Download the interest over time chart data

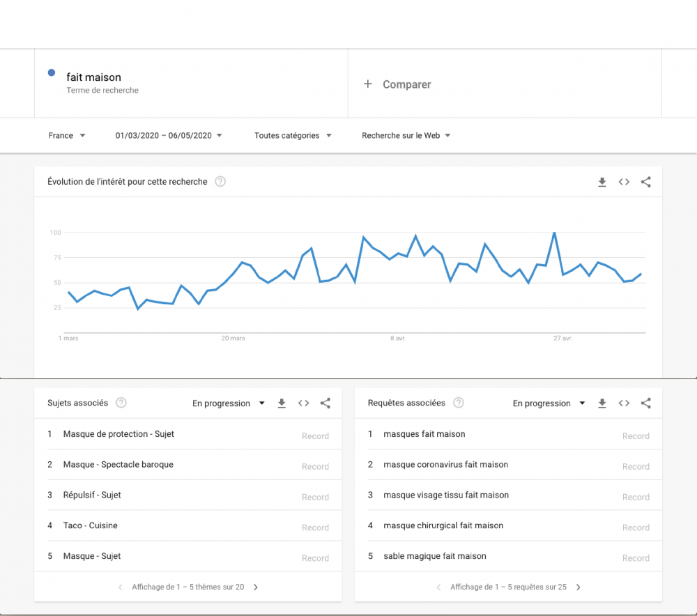tap(602, 182)
